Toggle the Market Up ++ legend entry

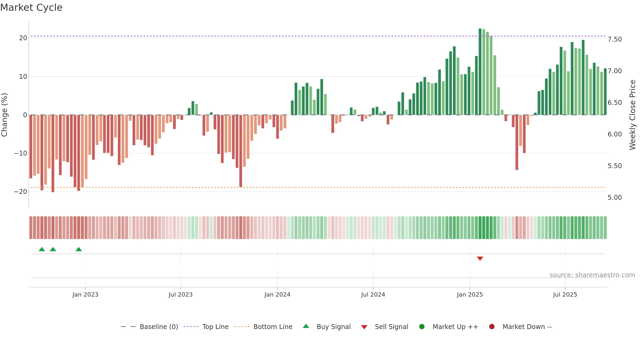[449, 327]
